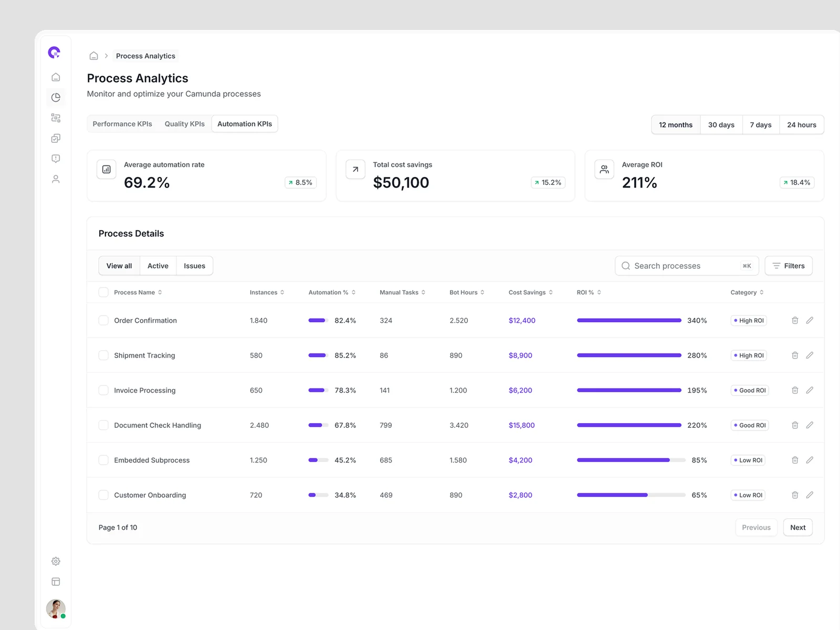
Task: Open the alerts message icon in sidebar
Action: coord(56,159)
